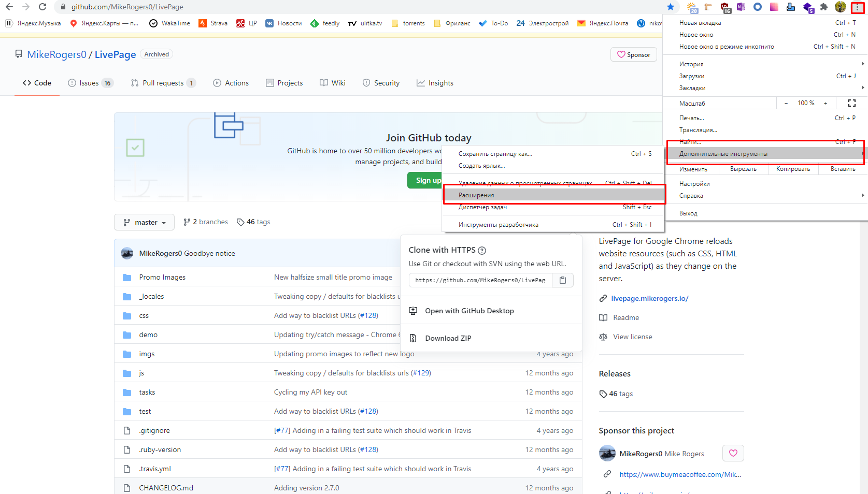Select Новая вкладка in Chrome menu
Viewport: 868px width, 494px height.
[765, 23]
